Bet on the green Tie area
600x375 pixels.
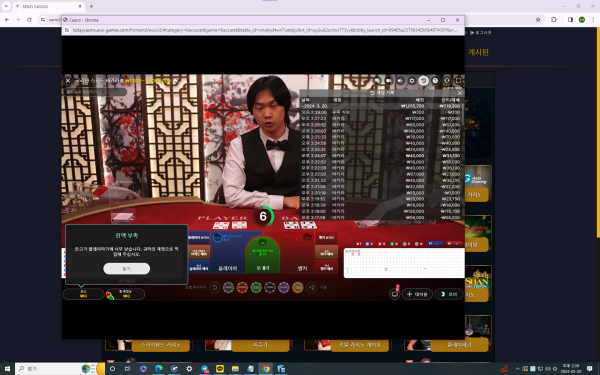pyautogui.click(x=262, y=254)
